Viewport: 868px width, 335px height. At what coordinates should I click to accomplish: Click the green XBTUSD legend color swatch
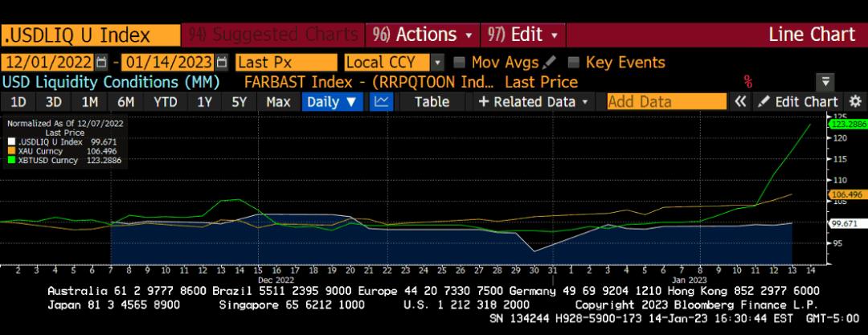click(x=10, y=161)
